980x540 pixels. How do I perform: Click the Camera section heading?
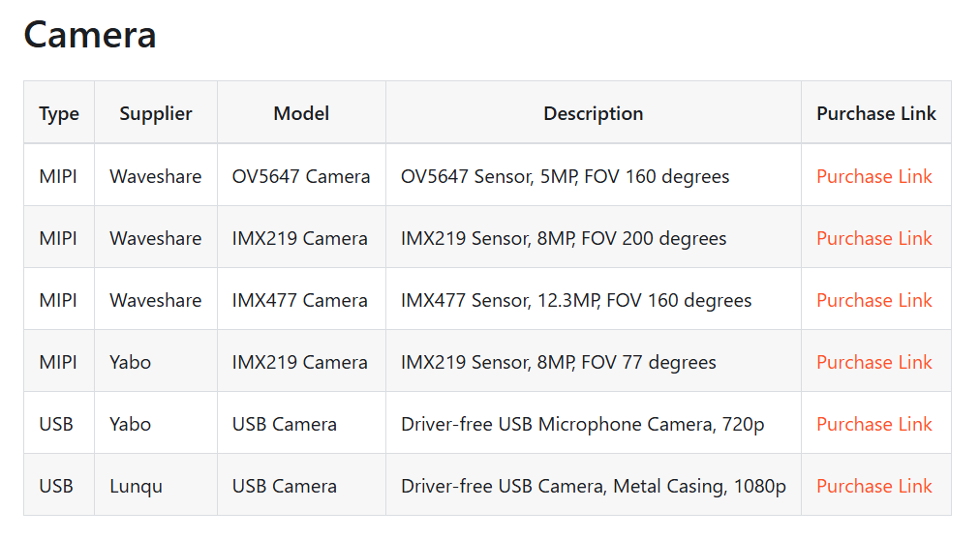click(90, 35)
